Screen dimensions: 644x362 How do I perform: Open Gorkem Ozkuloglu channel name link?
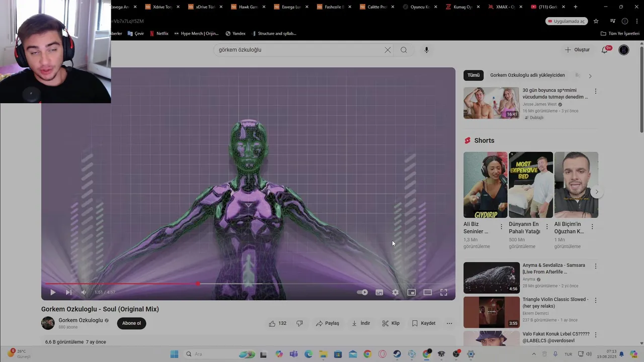(80, 320)
